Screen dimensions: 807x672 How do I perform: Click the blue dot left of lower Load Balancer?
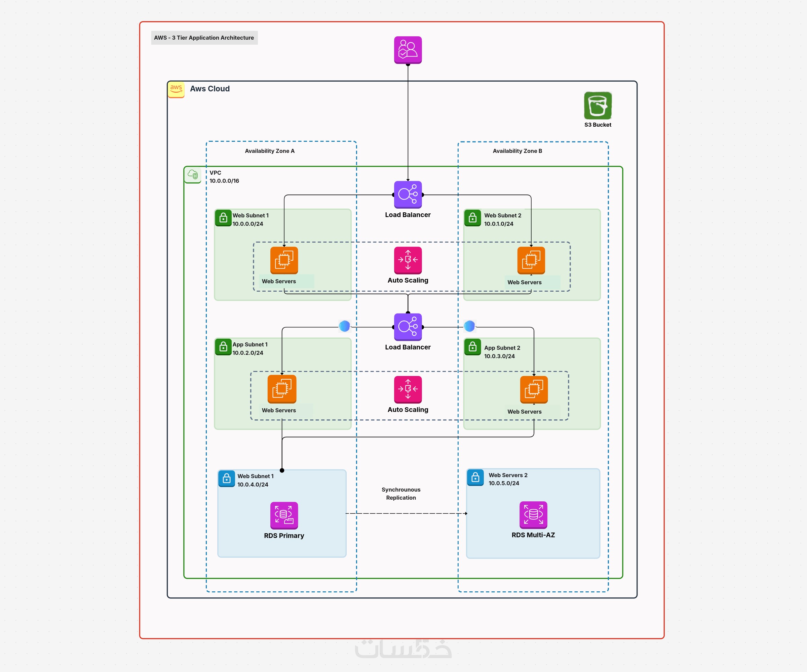tap(344, 326)
